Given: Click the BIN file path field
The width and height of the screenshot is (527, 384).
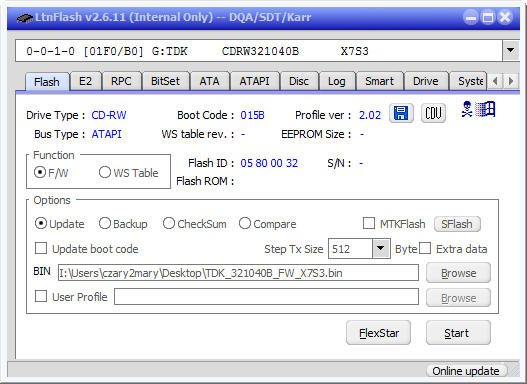Looking at the screenshot, I should click(x=238, y=272).
